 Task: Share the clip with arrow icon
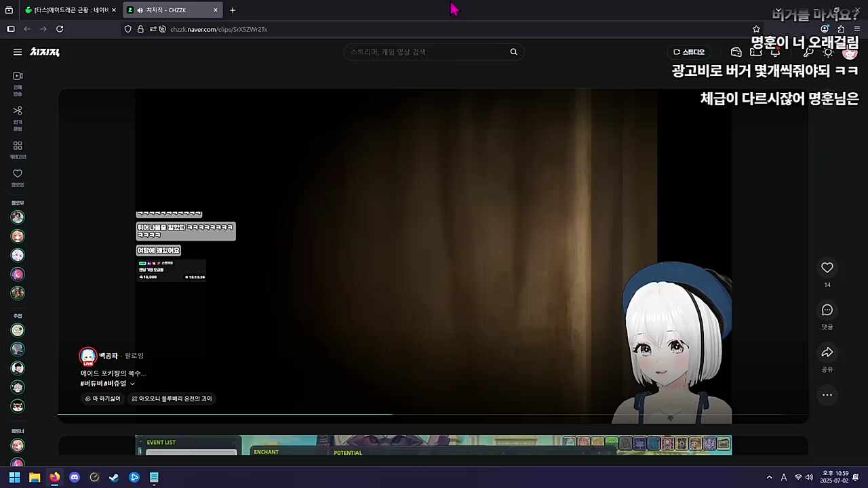[827, 352]
